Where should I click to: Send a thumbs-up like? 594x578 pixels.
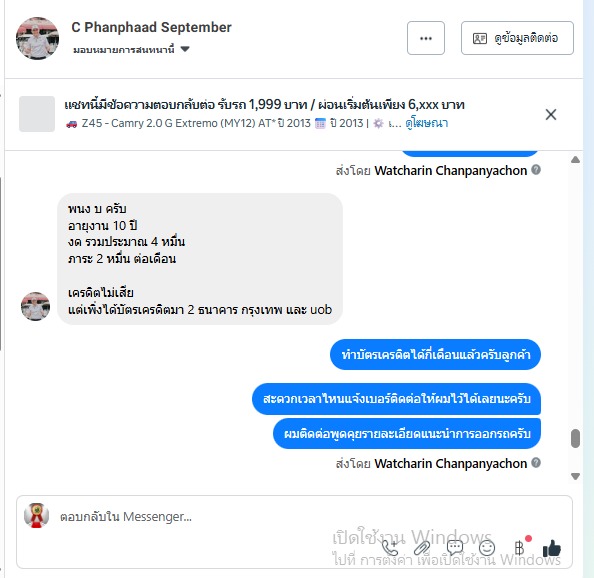[552, 548]
